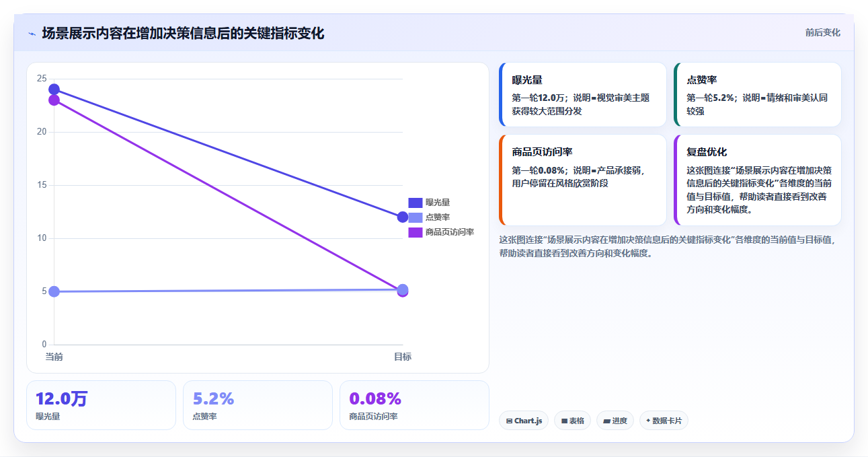This screenshot has width=868, height=457.
Task: Click the 12.0万 stat value
Action: [62, 399]
